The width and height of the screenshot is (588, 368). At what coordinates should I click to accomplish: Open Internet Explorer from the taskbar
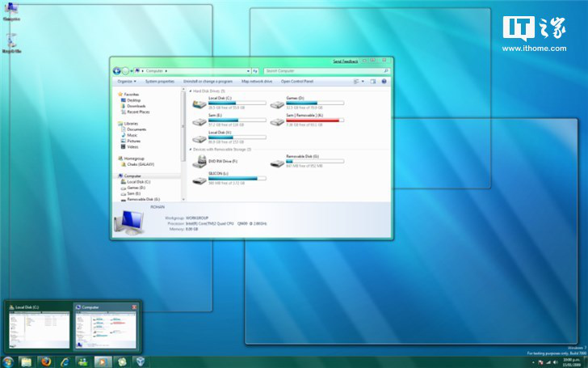(64, 361)
